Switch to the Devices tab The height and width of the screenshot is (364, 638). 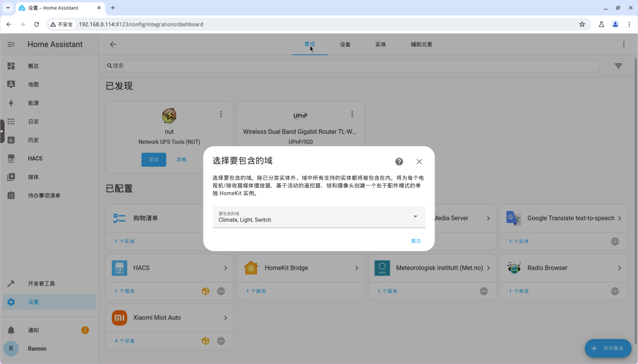click(x=345, y=44)
